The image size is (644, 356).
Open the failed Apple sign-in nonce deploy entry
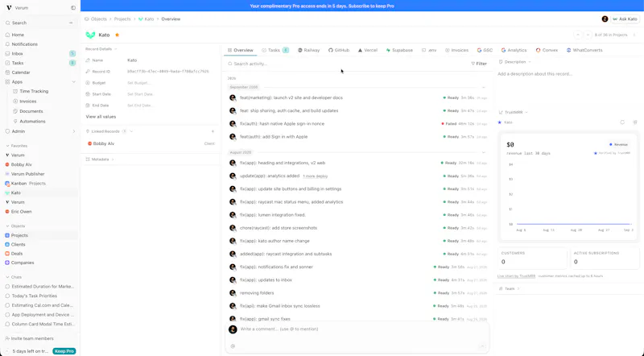357,124
